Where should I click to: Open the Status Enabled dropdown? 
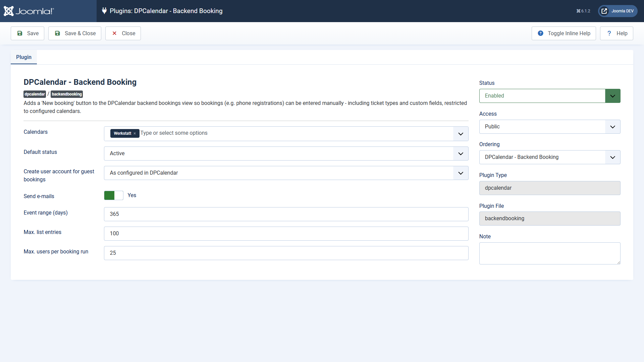pos(550,96)
